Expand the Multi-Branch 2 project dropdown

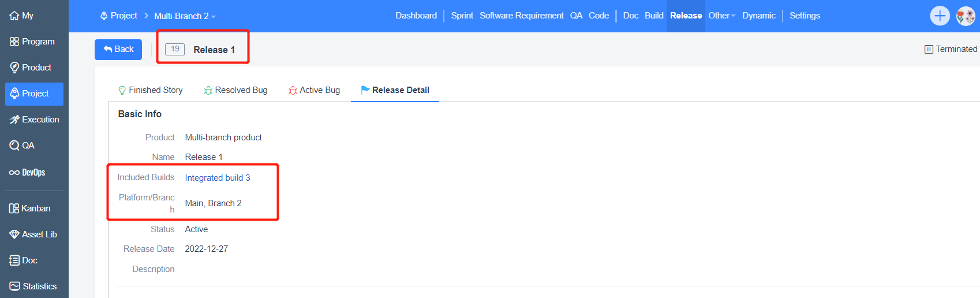click(x=185, y=16)
